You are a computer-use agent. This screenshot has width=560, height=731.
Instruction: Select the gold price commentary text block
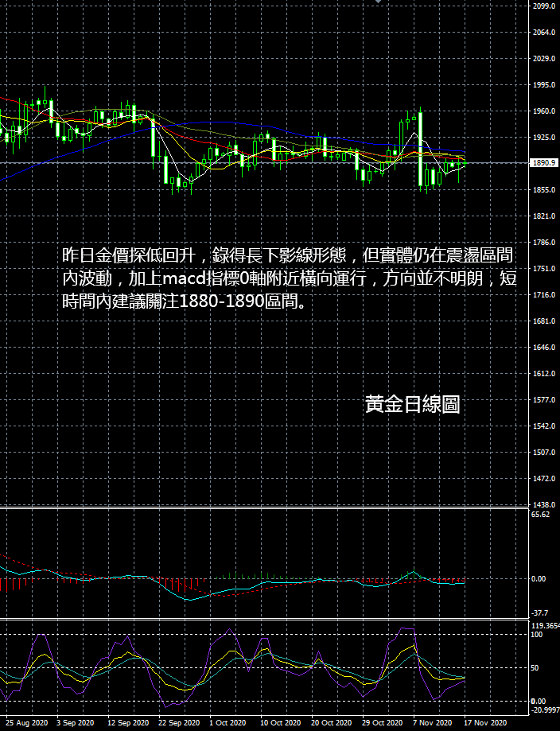point(289,278)
